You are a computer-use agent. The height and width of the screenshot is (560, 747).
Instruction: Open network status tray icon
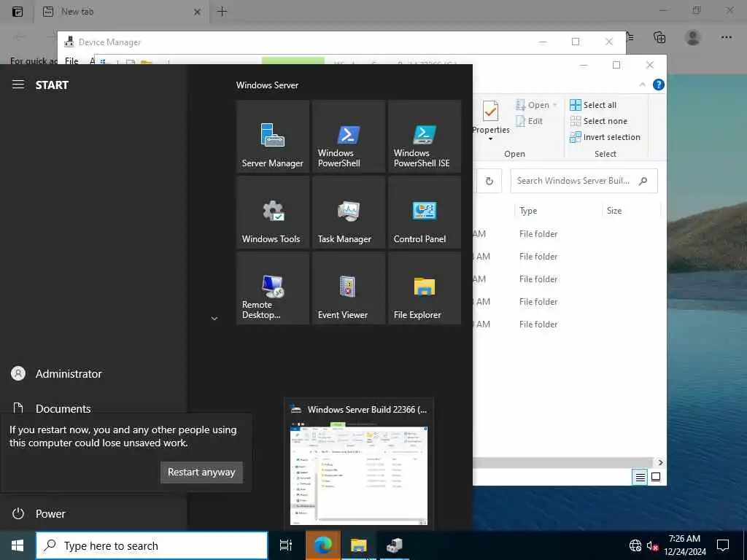click(x=635, y=545)
